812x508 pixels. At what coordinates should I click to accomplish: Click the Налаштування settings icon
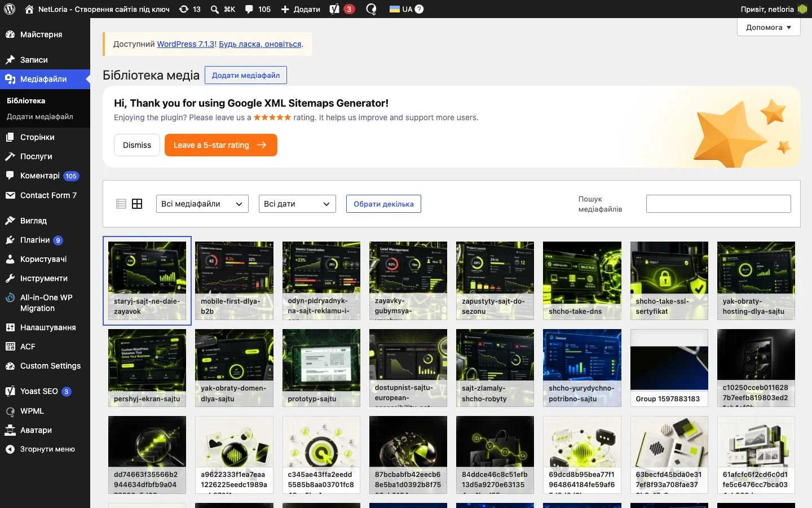[x=10, y=327]
